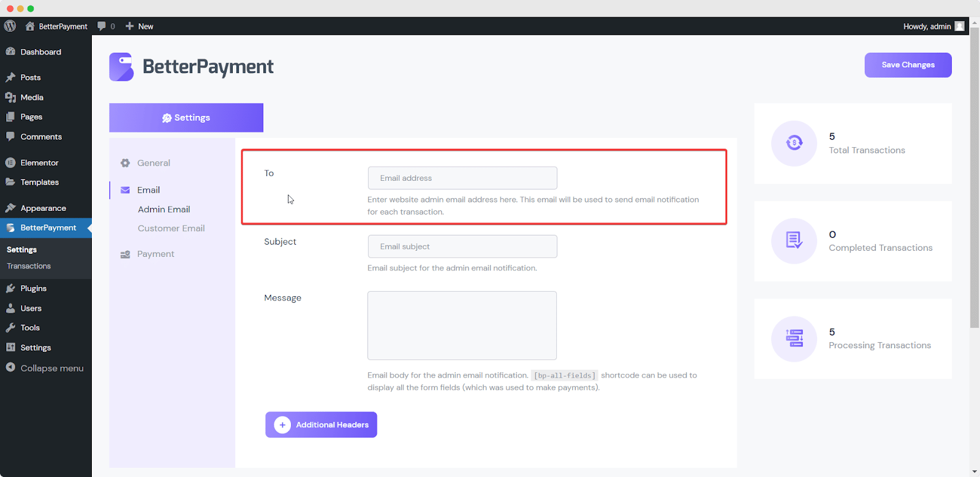Click the BetterPayment sidebar menu icon
Screen dimensions: 980x477
pos(10,227)
